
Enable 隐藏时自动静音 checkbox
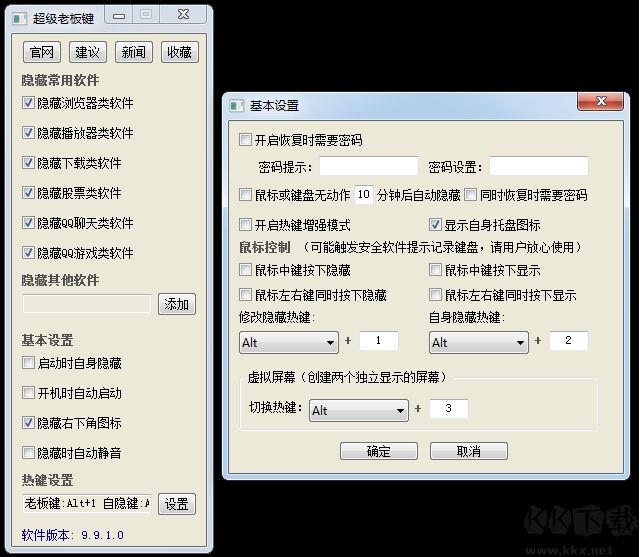click(x=28, y=453)
